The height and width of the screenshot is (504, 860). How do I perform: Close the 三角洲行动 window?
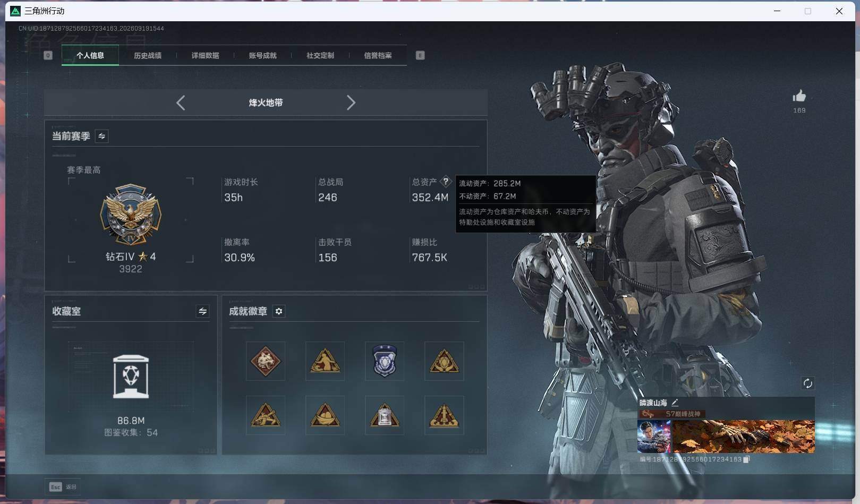click(839, 11)
